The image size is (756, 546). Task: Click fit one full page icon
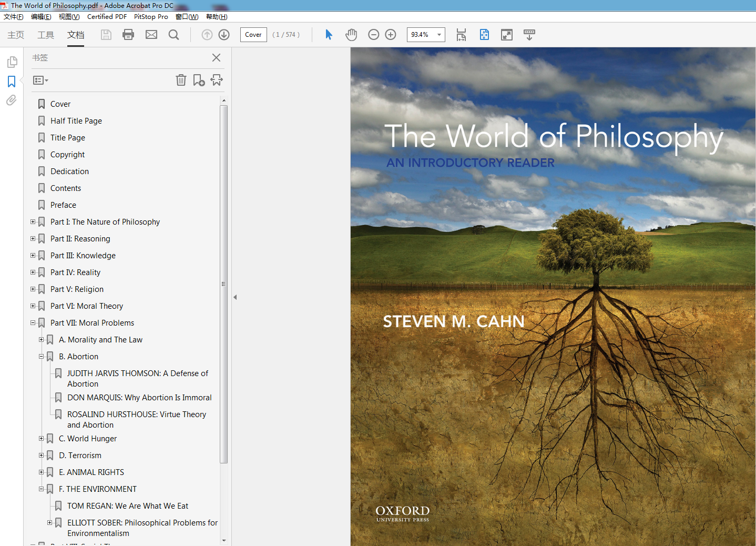tap(484, 35)
